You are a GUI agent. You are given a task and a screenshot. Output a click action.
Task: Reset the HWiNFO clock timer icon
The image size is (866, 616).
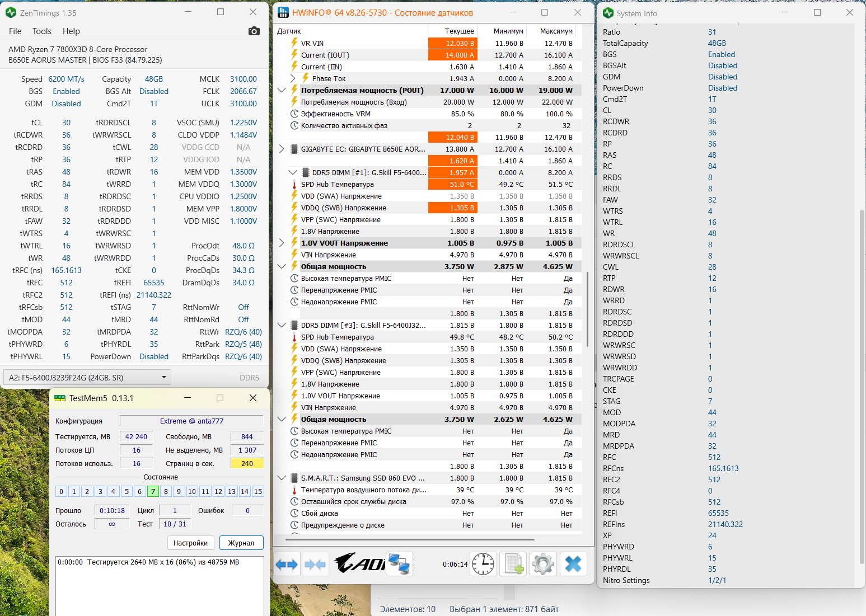point(483,564)
